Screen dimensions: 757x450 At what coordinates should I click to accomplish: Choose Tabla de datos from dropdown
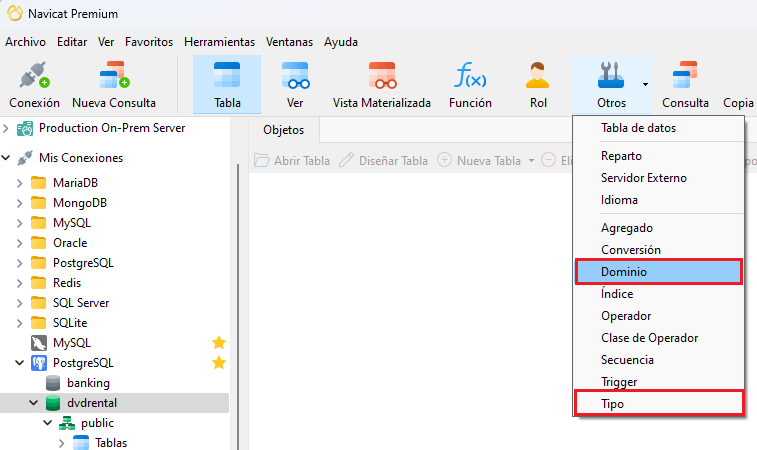(659, 128)
